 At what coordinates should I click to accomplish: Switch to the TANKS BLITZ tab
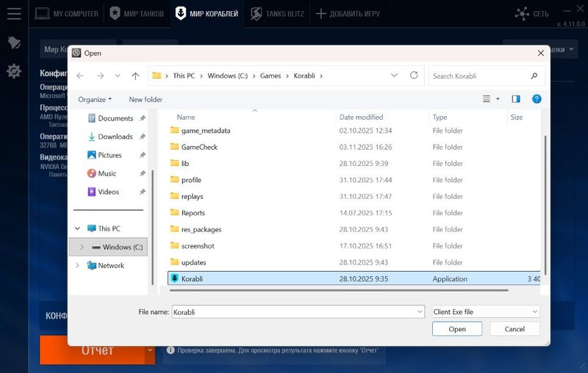coord(278,13)
